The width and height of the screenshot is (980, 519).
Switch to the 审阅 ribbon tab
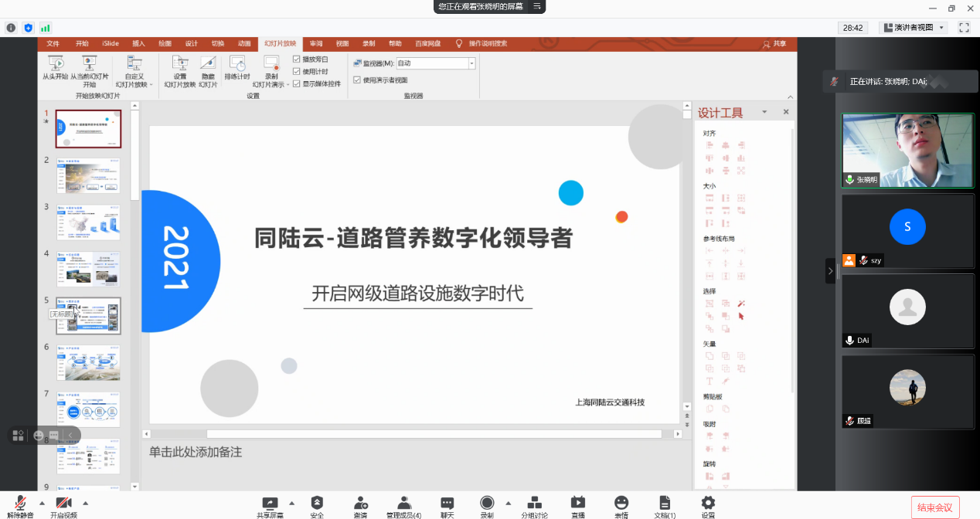tap(316, 44)
